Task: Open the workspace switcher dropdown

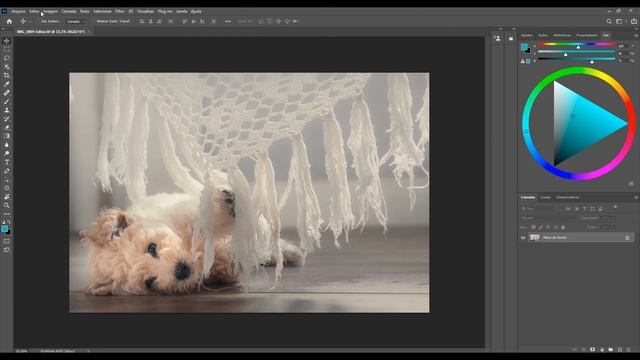Action: [620, 21]
